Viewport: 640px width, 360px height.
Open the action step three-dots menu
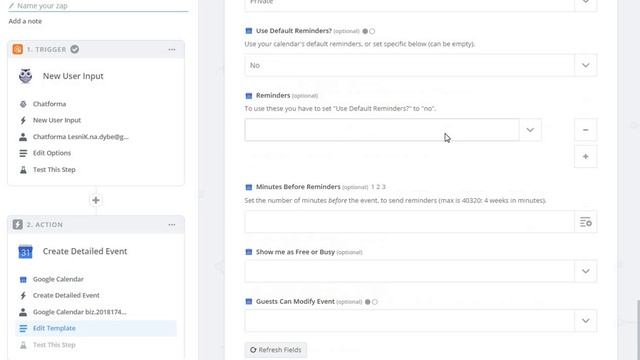pos(172,224)
